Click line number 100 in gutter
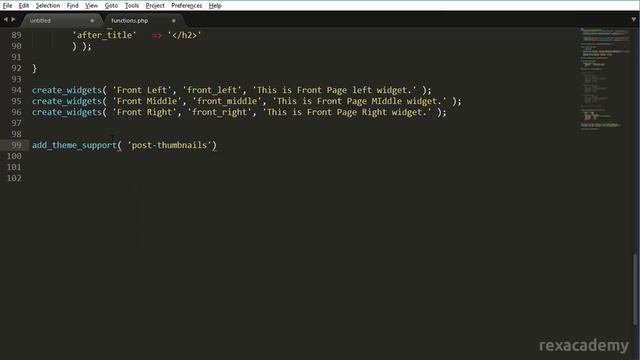The image size is (640, 360). pyautogui.click(x=14, y=156)
